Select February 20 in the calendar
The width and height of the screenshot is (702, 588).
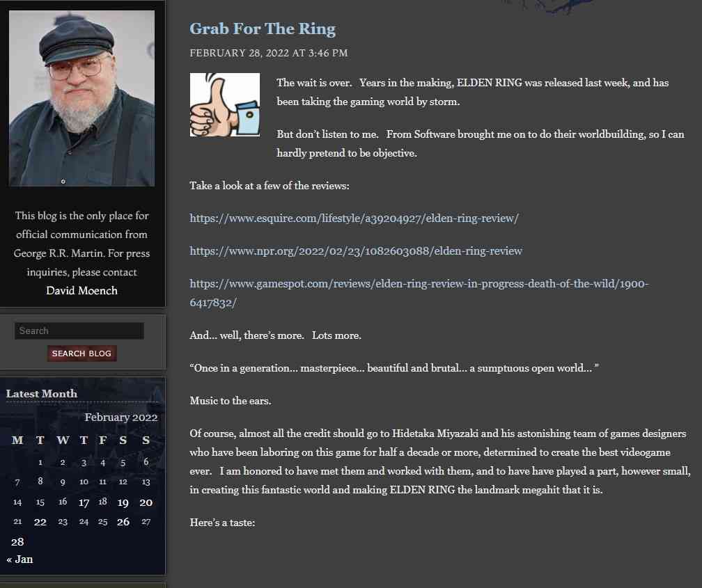(146, 502)
